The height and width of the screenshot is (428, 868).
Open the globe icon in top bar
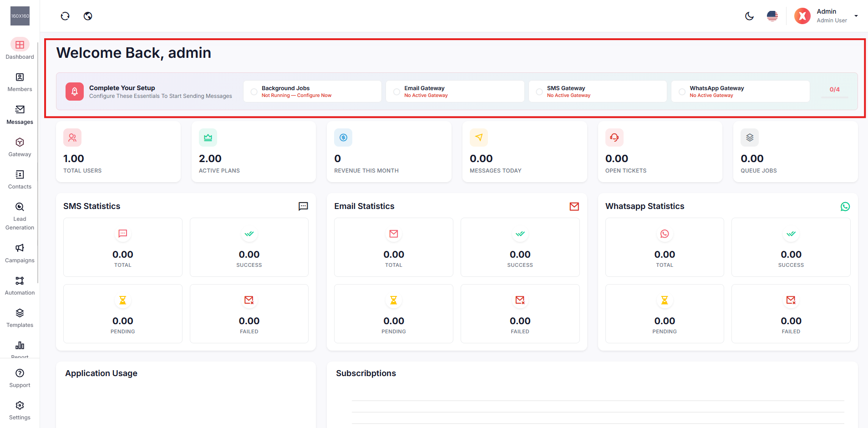[88, 16]
